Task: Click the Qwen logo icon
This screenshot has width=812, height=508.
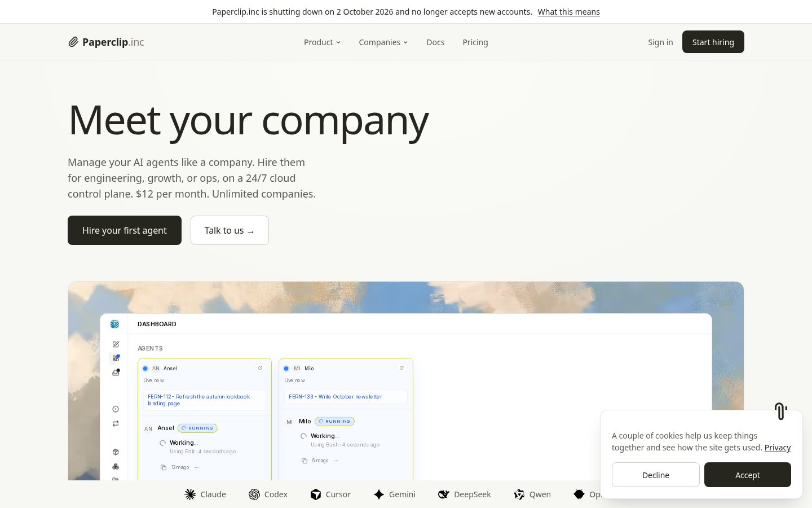Action: coord(519,494)
